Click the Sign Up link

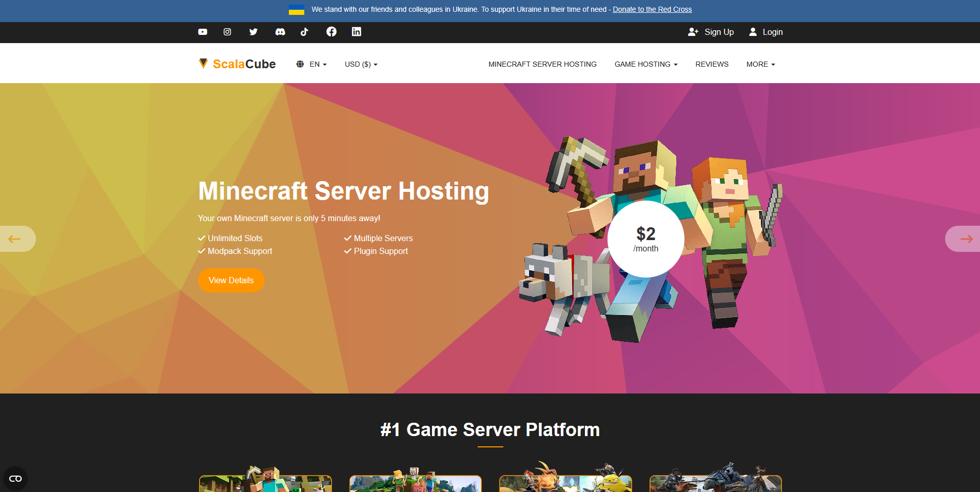(x=711, y=32)
